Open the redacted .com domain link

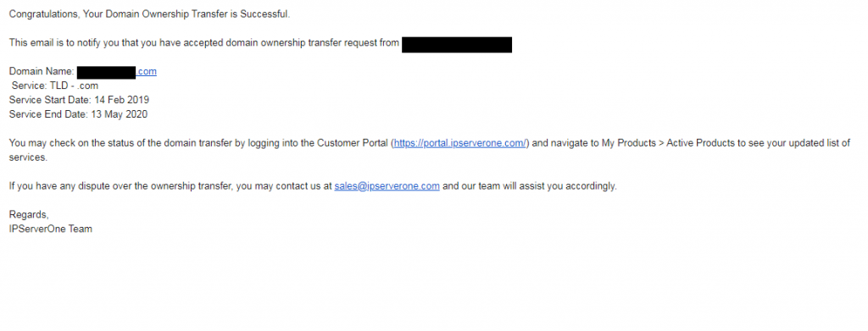[147, 71]
